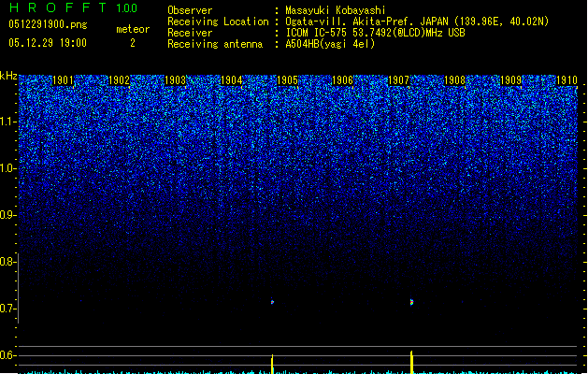This screenshot has width=588, height=374.
Task: Click the meteor label
Action: click(x=133, y=29)
